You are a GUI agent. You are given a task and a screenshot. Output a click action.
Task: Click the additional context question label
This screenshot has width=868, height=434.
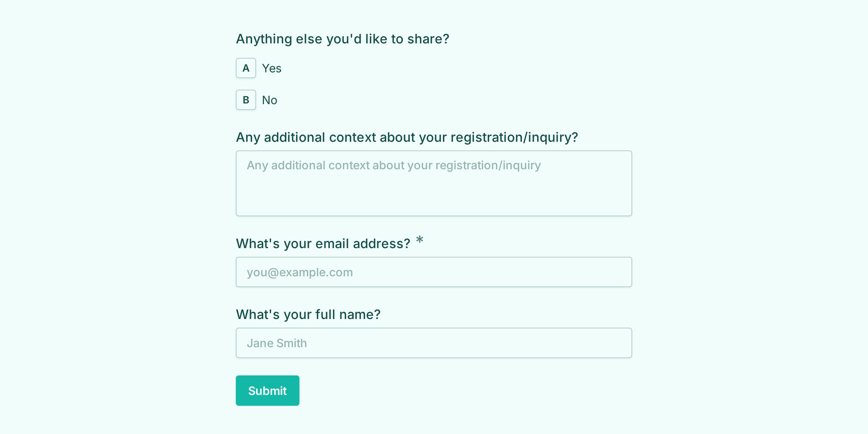(407, 137)
